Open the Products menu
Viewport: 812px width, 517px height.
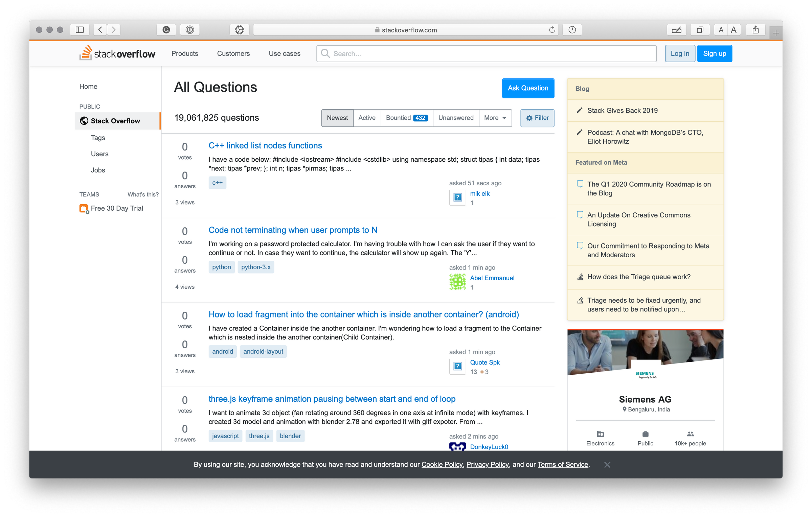[x=185, y=53]
